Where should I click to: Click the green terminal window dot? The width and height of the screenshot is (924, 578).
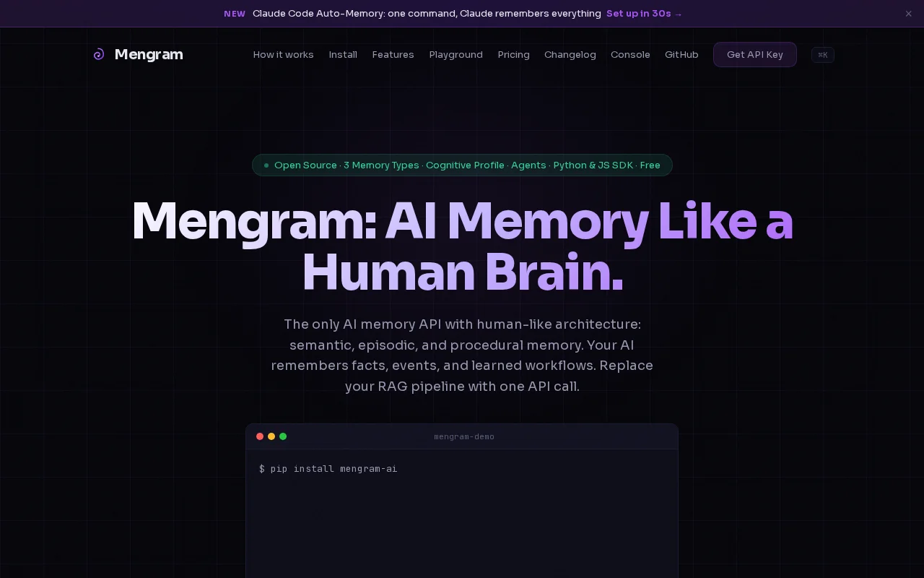point(283,436)
